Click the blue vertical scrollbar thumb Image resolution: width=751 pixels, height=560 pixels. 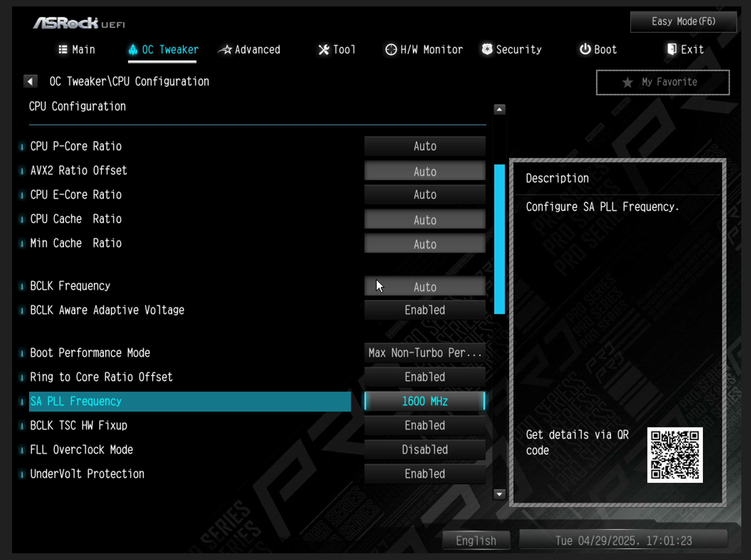[x=499, y=239]
